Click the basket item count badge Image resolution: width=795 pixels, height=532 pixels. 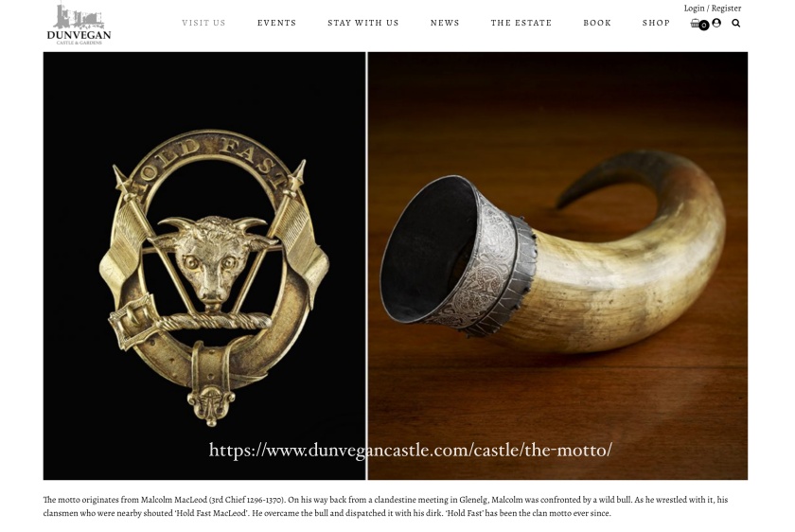(x=704, y=26)
